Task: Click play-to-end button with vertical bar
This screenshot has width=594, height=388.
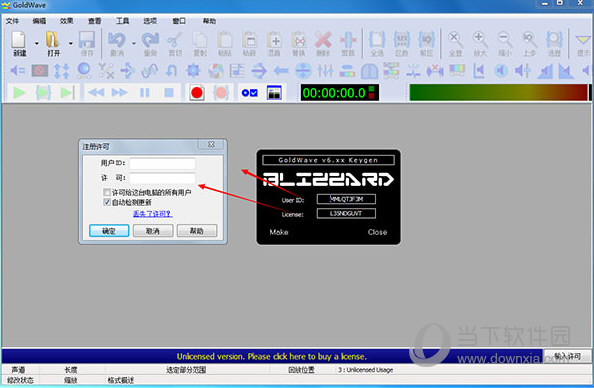Action: tap(67, 93)
